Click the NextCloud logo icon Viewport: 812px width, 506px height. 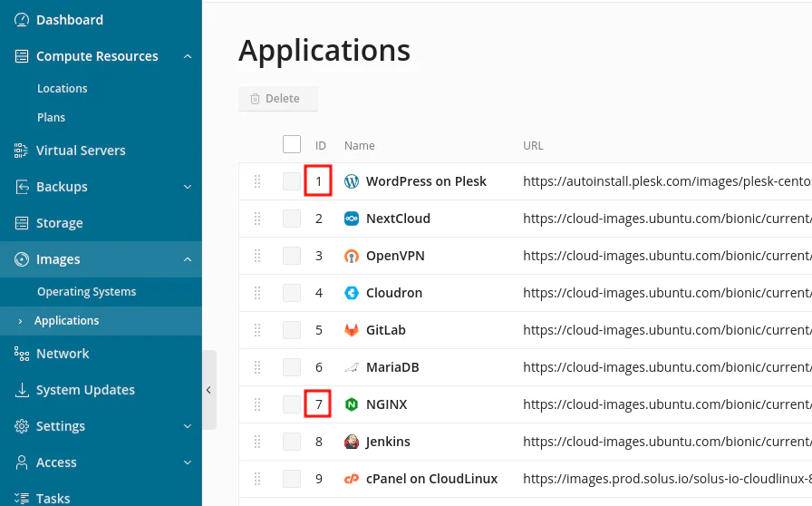(352, 219)
